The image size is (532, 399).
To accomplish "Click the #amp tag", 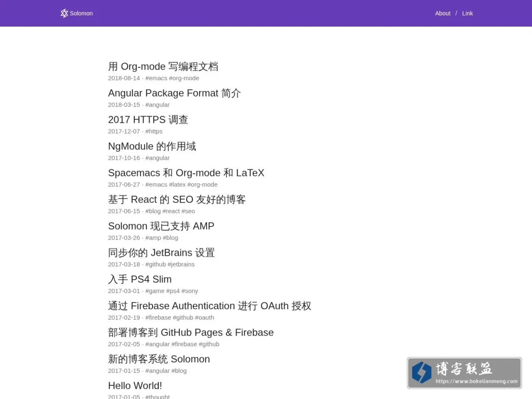I will point(153,238).
